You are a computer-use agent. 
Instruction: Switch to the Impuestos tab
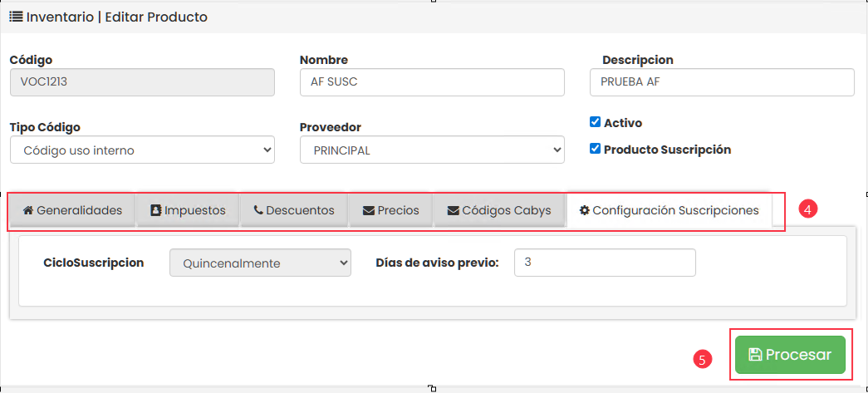pyautogui.click(x=188, y=210)
